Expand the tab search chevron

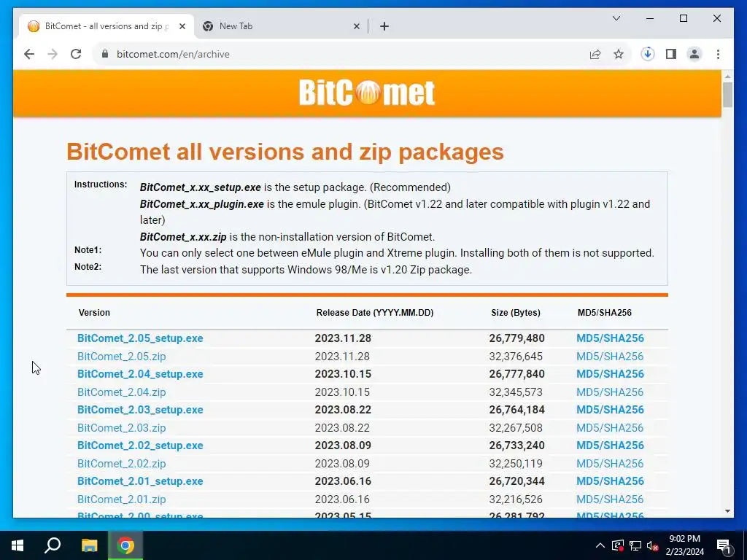(x=616, y=18)
